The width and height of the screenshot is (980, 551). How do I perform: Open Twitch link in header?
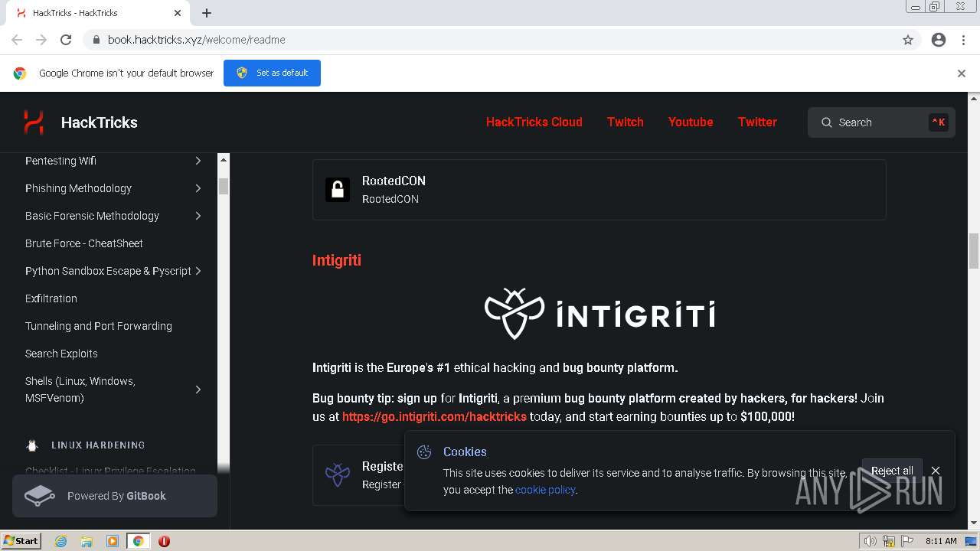[x=626, y=122]
